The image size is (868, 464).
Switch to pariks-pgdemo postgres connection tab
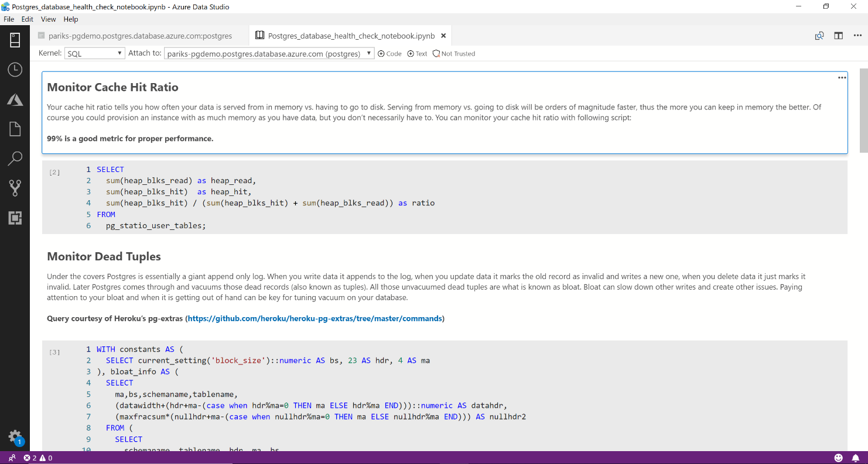coord(141,36)
